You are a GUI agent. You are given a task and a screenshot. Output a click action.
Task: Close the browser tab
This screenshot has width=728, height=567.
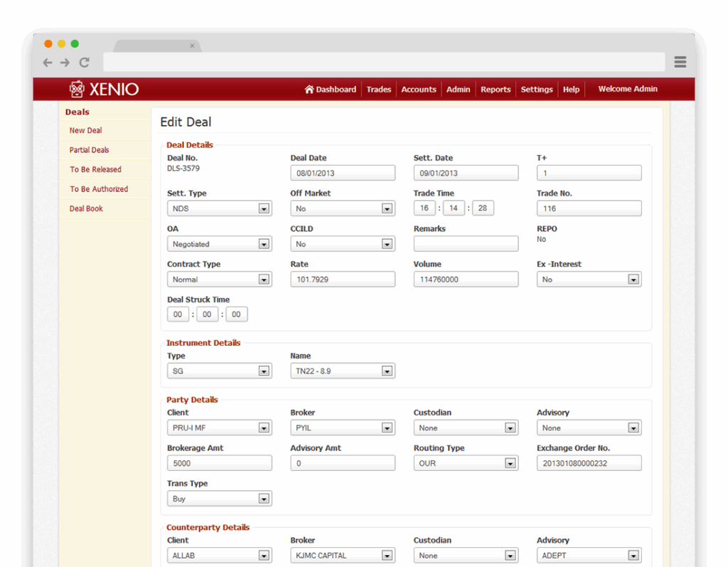(x=192, y=46)
